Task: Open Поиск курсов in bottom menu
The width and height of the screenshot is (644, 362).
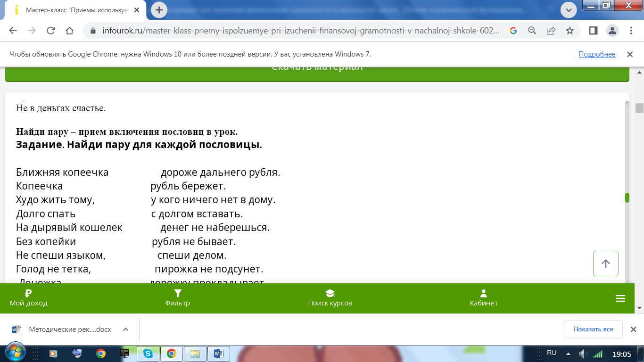Action: 330,298
